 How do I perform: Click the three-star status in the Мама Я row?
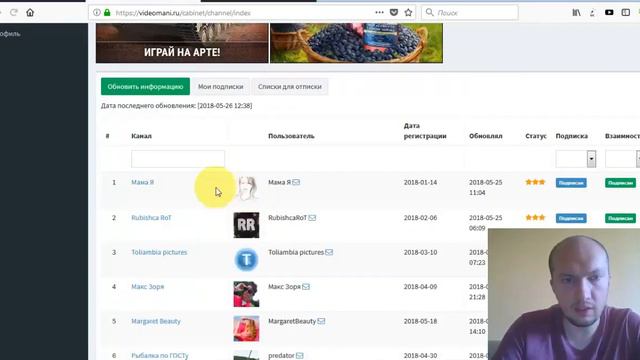coord(536,182)
